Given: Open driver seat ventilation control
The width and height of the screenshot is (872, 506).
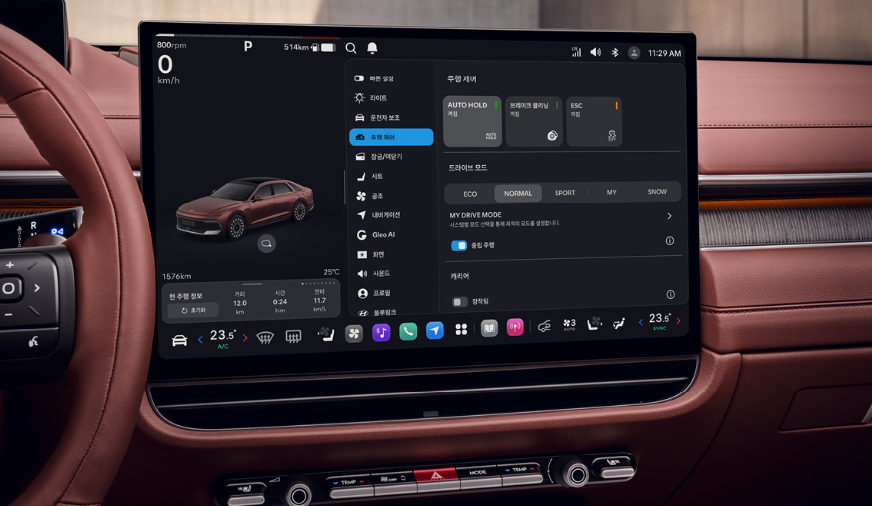Looking at the screenshot, I should pos(326,334).
